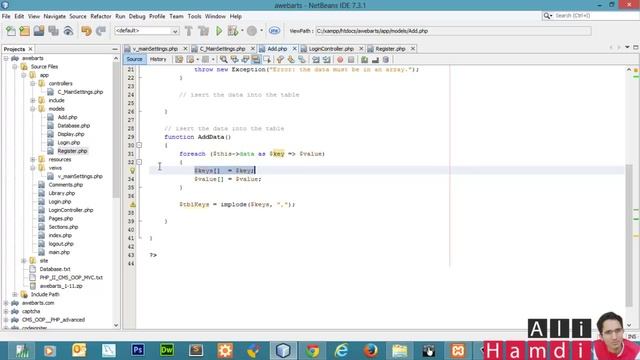Open Chrome from the taskbar
The width and height of the screenshot is (640, 360).
point(312,350)
